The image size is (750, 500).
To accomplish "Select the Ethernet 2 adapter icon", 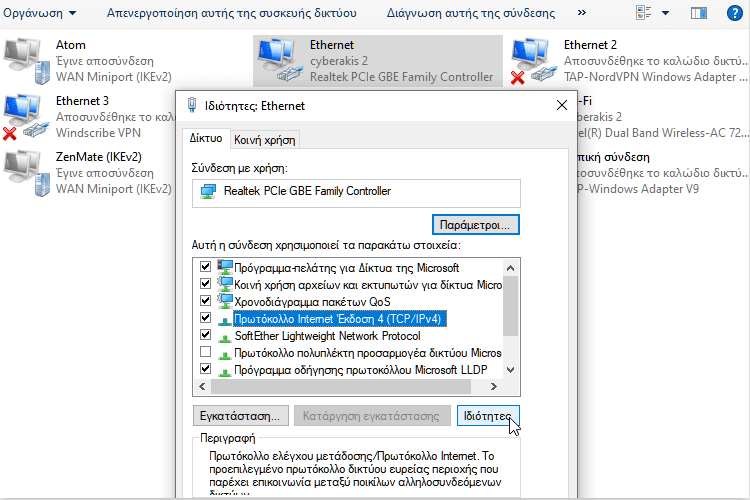I will tap(535, 61).
